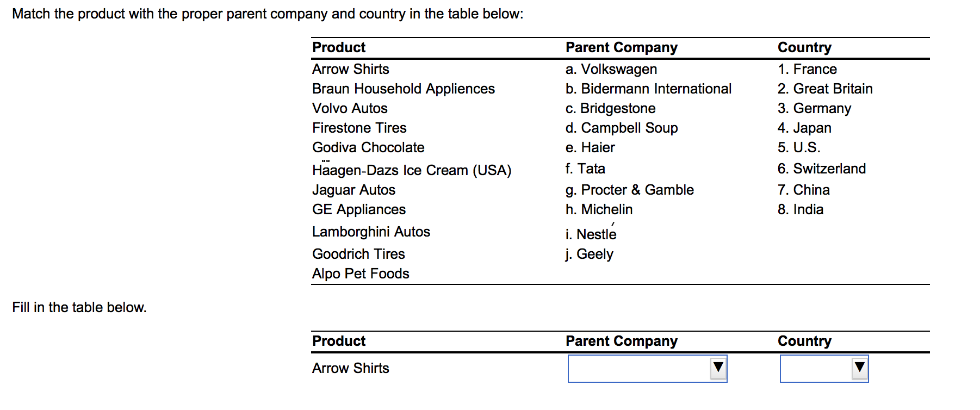Select the text Volvo Autos
The height and width of the screenshot is (410, 980).
click(x=350, y=108)
